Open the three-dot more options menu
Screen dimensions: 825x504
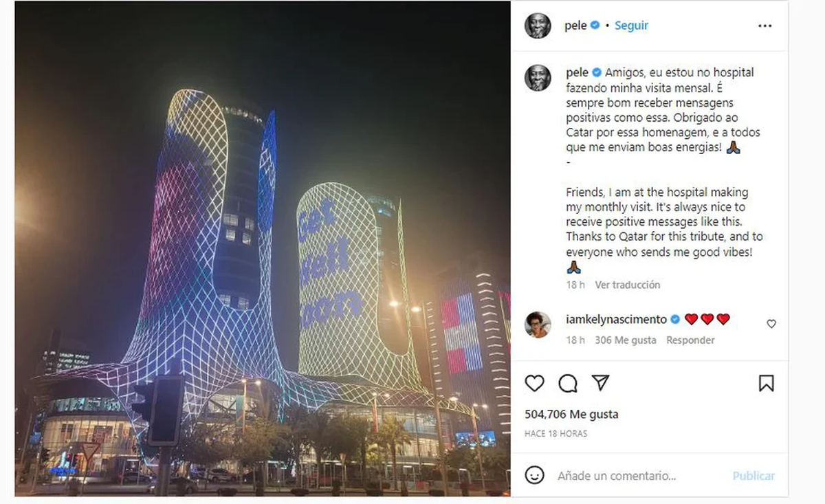764,25
